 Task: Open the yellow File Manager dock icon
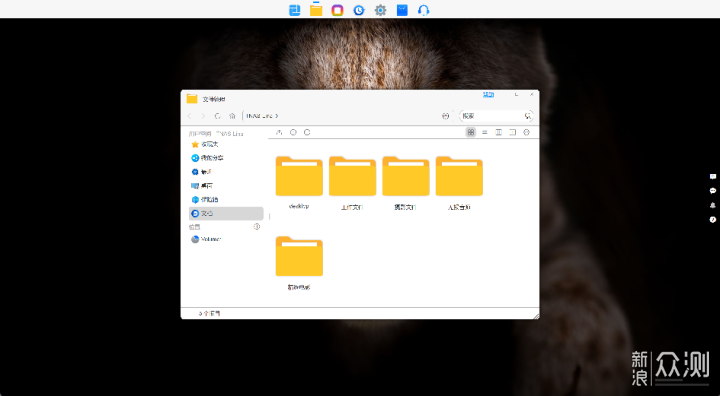coord(316,10)
